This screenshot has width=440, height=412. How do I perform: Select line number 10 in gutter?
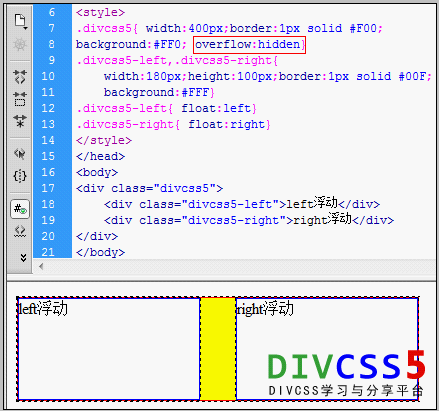click(48, 76)
